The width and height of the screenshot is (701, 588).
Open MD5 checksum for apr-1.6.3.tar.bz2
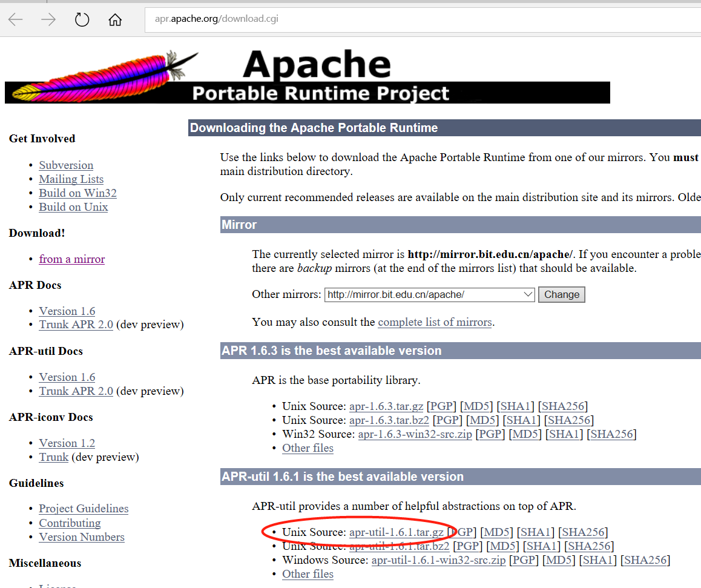[482, 420]
